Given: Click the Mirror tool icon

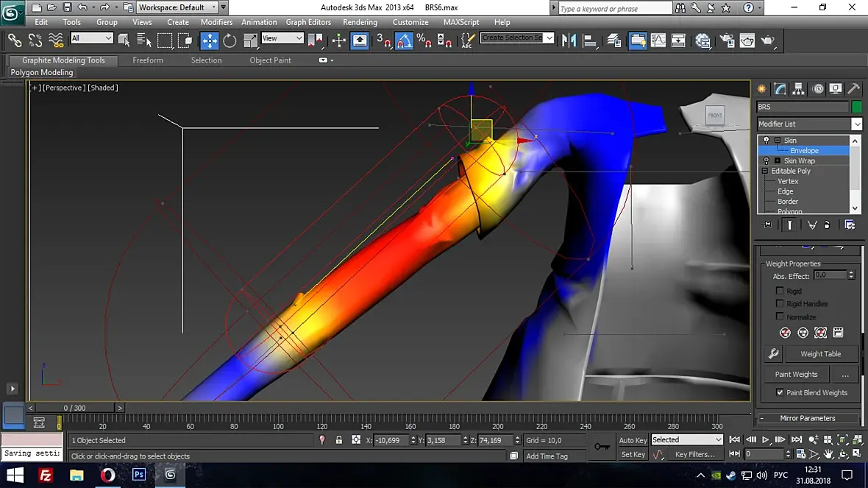Looking at the screenshot, I should pos(569,40).
